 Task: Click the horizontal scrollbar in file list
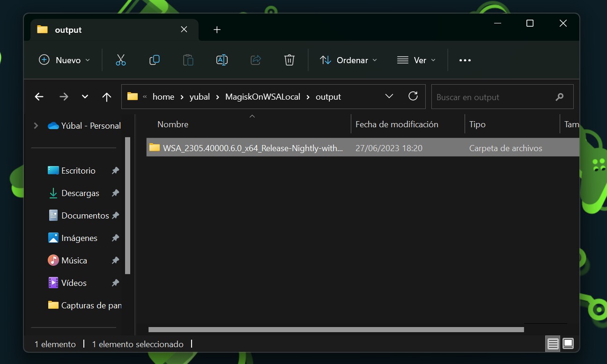click(x=336, y=329)
